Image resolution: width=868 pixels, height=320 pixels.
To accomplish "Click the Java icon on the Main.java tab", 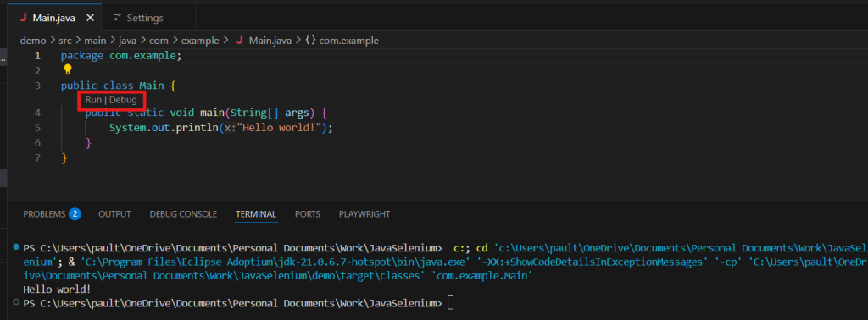I will coord(23,17).
